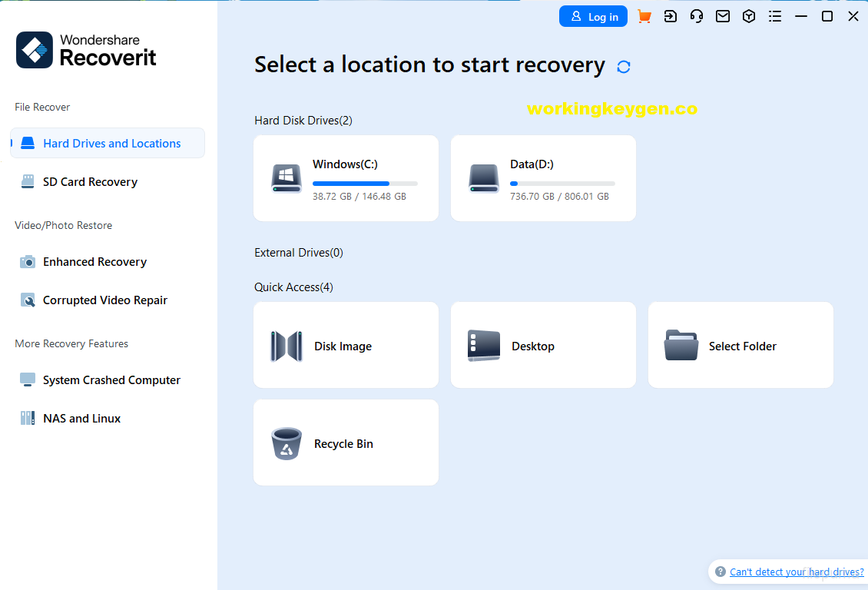This screenshot has width=868, height=590.
Task: Open the mail feedback icon
Action: coord(723,15)
